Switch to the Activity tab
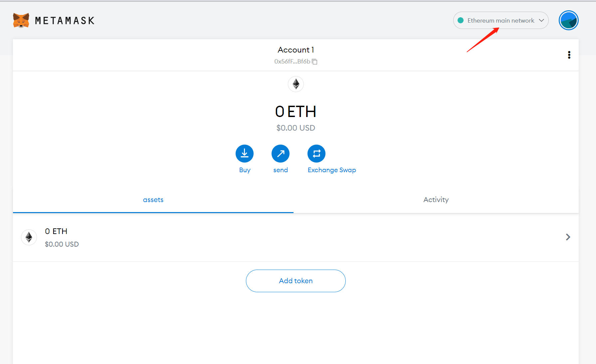This screenshot has width=596, height=364. (x=436, y=200)
